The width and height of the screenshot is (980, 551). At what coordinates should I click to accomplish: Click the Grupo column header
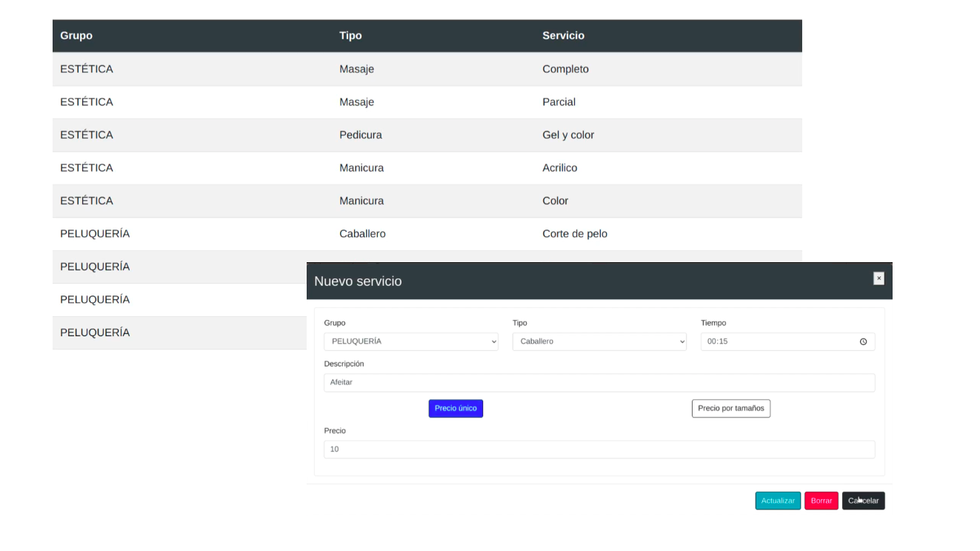[x=76, y=36]
